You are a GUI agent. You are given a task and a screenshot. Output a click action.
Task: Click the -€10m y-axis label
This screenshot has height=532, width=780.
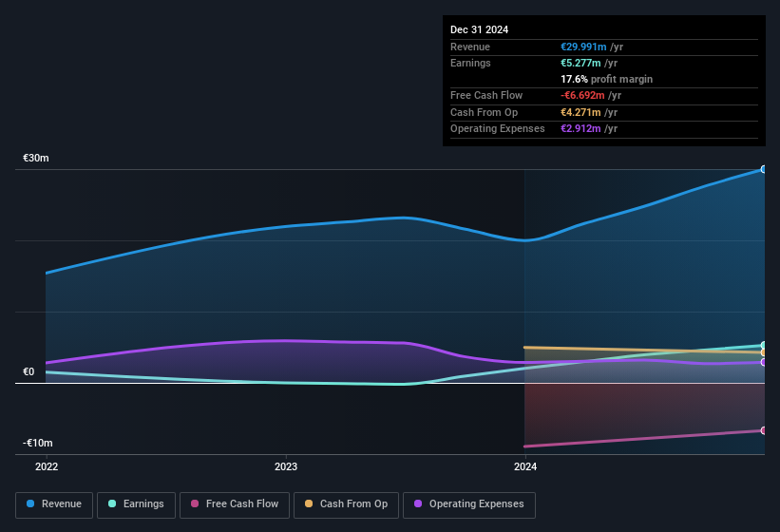click(37, 443)
